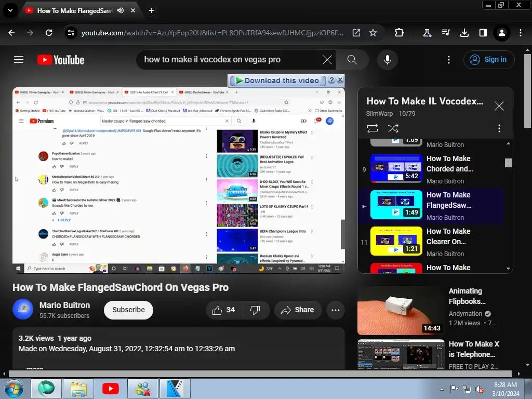Toggle loop playlist button
The image size is (532, 399).
pyautogui.click(x=372, y=128)
